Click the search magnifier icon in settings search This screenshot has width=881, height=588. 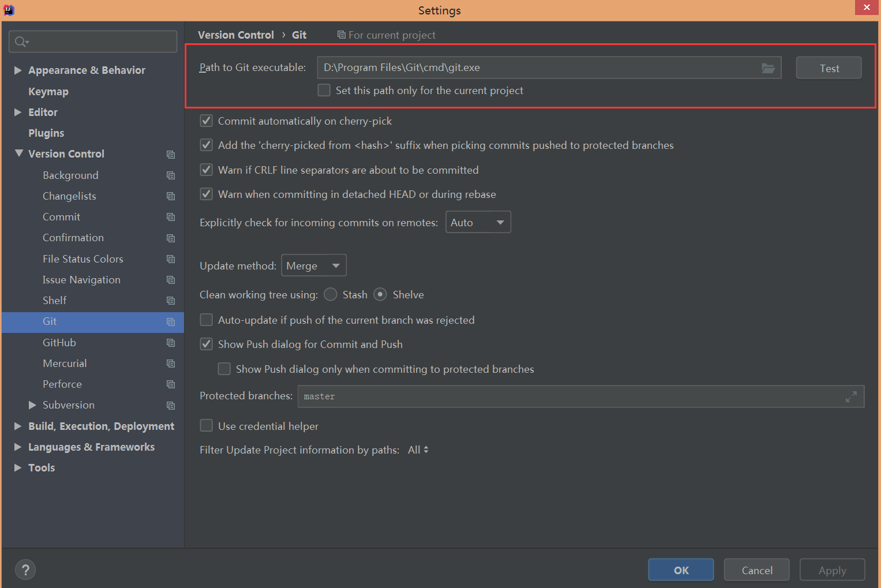pos(21,42)
